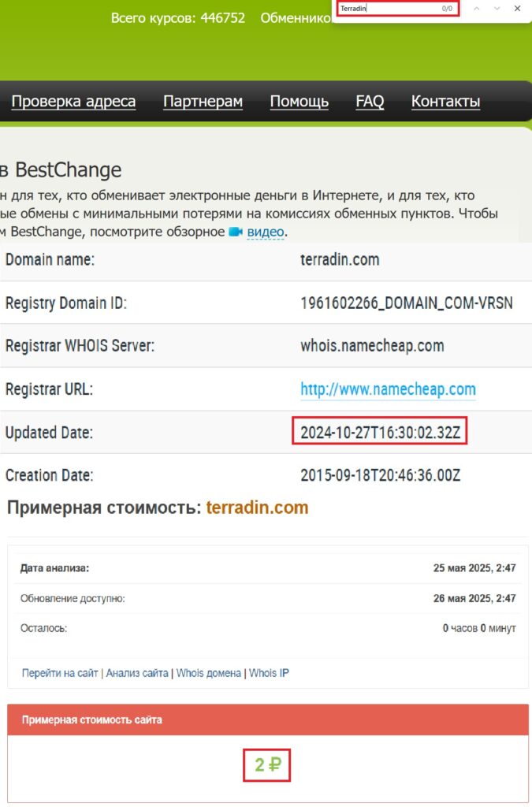532x807 pixels.
Task: Open the namecheap.com registrar URL
Action: tap(388, 389)
